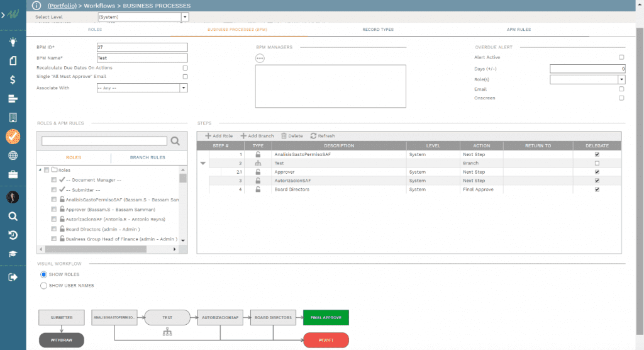Click the green Final Approve workflow box
The image size is (644, 350).
tap(326, 317)
